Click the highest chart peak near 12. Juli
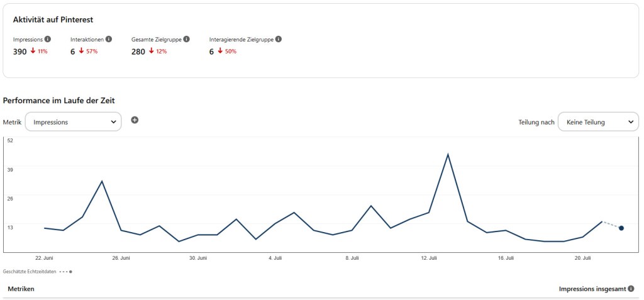The height and width of the screenshot is (300, 644). point(448,154)
